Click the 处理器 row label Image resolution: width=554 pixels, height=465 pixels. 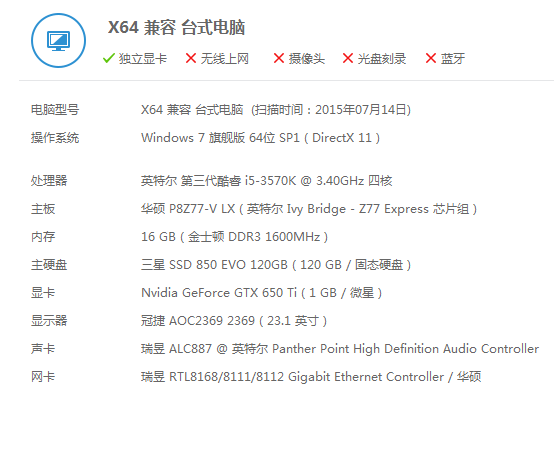(x=49, y=181)
